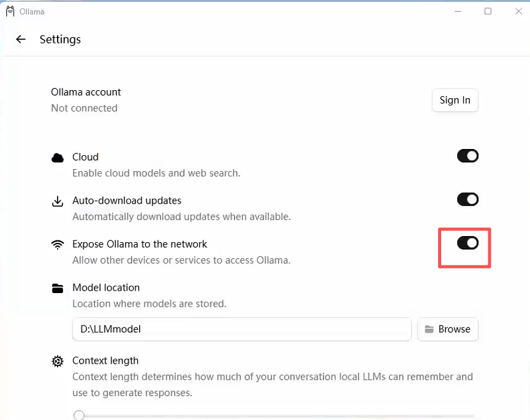Click 'Allow other devices or services' description

(x=181, y=260)
